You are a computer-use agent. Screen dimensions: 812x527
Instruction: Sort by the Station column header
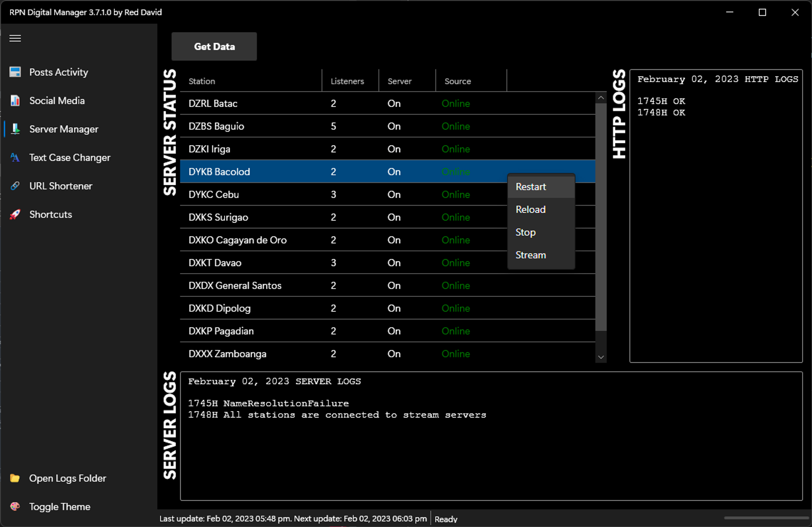pyautogui.click(x=251, y=81)
